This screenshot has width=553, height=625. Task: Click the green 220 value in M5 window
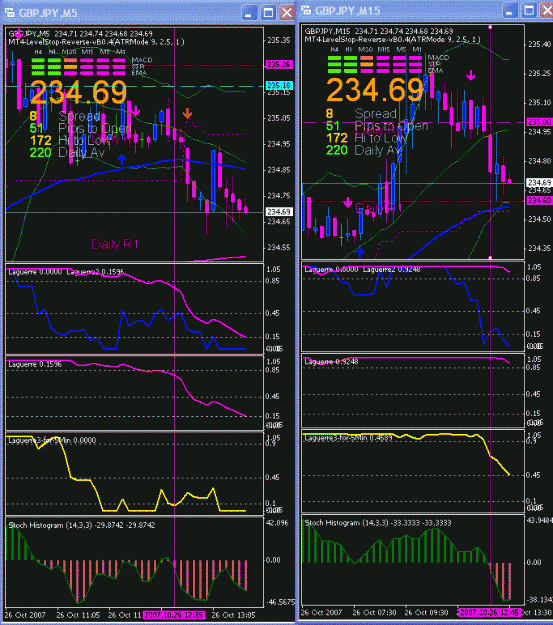click(41, 153)
